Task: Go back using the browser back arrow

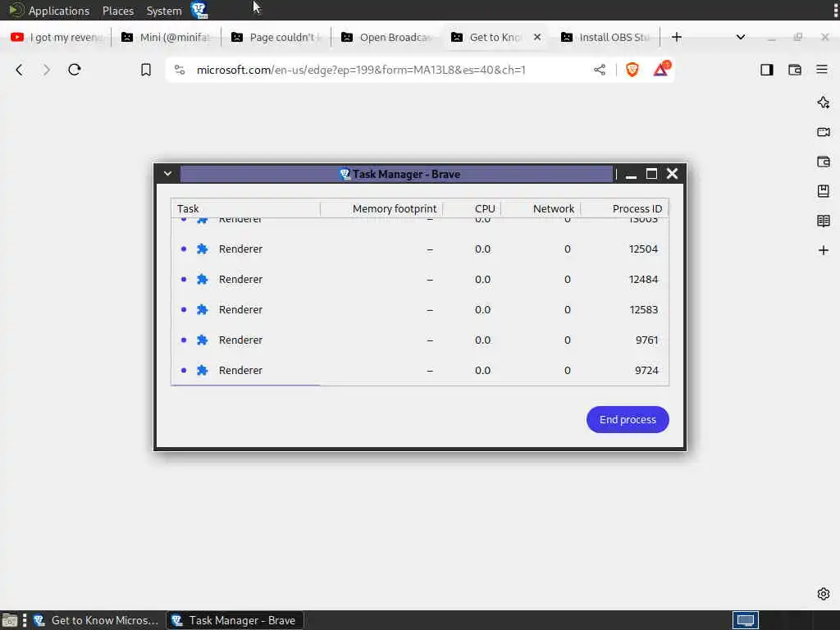Action: coord(20,70)
